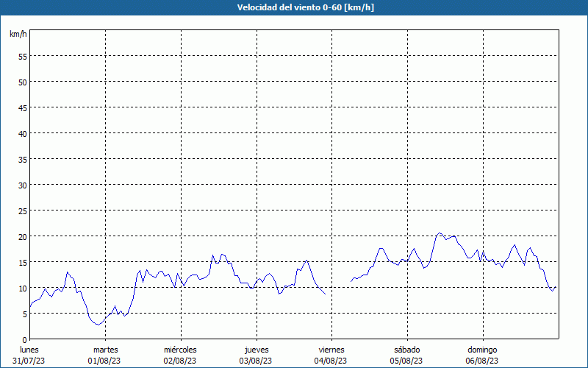Viewport: 588px width, 368px height.
Task: Click the '55' y-axis label
Action: coord(23,58)
